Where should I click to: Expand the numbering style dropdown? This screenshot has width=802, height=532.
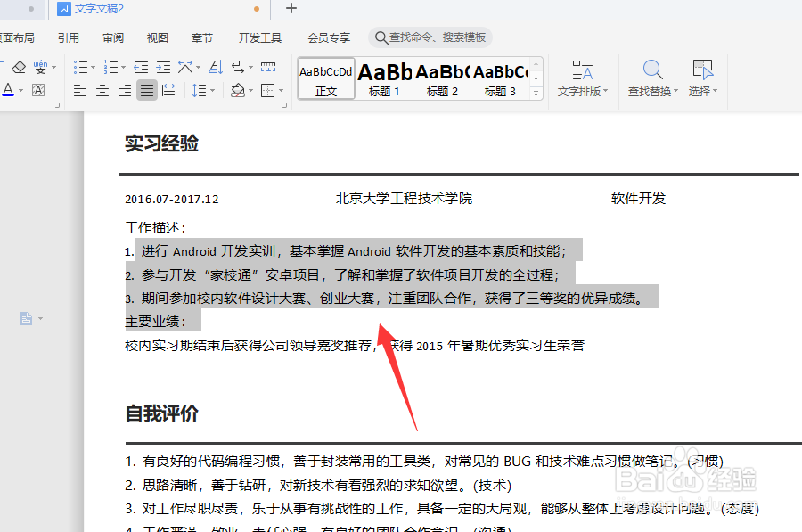(123, 67)
